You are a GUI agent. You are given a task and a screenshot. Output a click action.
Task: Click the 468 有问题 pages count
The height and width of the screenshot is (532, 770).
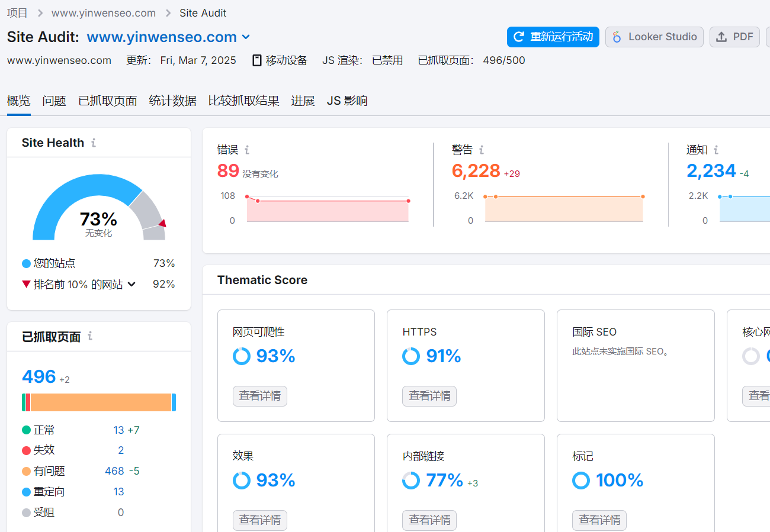tap(114, 471)
